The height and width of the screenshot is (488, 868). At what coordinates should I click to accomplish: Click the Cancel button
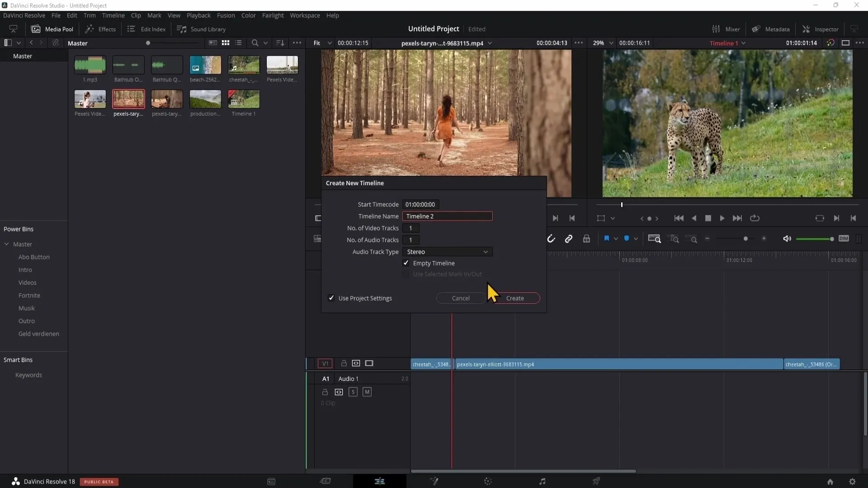[x=461, y=298]
